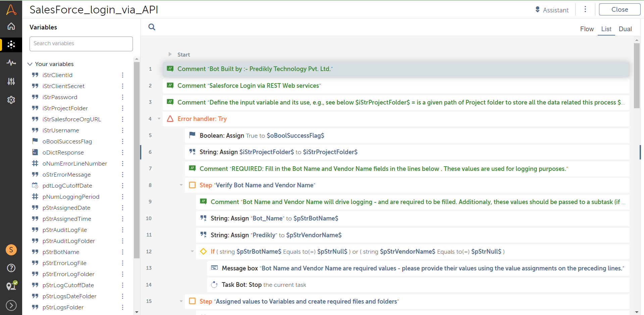Open the Assistant panel

(x=552, y=10)
